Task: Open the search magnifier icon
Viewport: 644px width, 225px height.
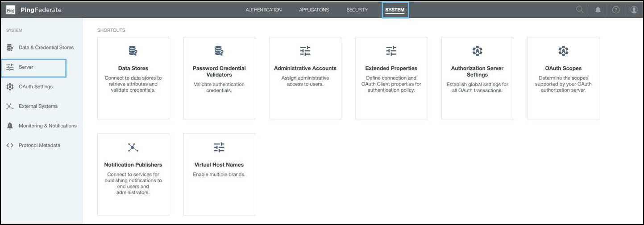Action: click(580, 9)
